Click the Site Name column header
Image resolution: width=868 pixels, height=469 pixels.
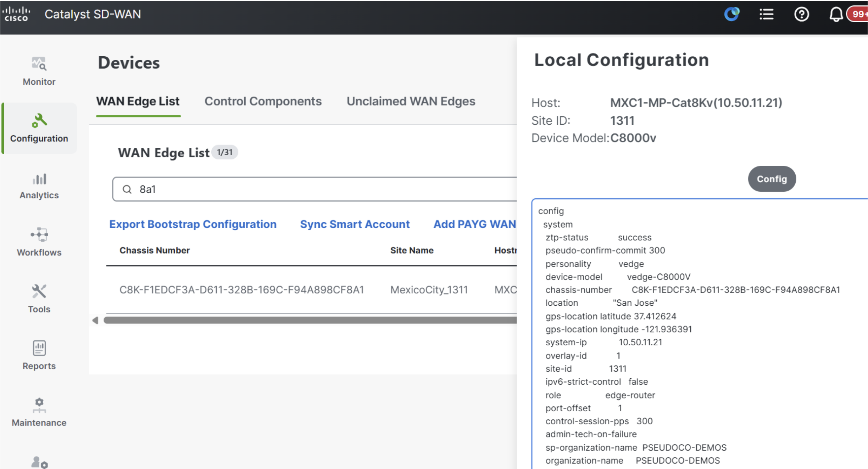click(x=412, y=250)
